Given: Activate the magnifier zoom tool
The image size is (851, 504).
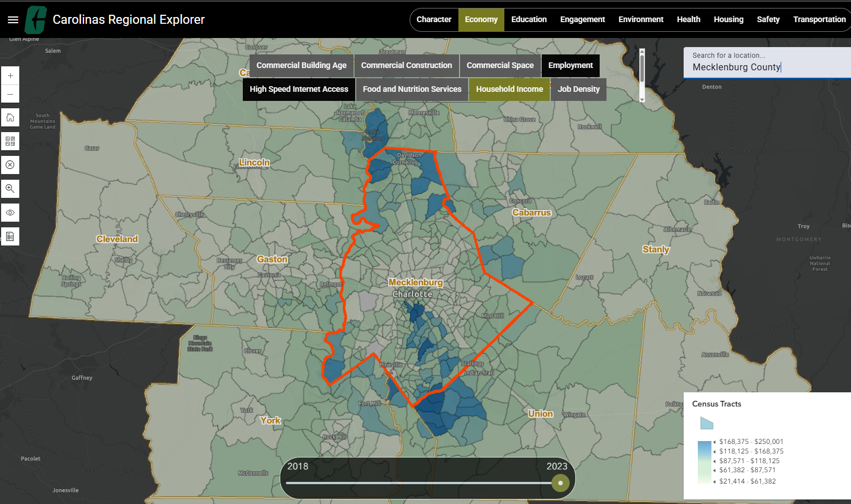Looking at the screenshot, I should [10, 189].
